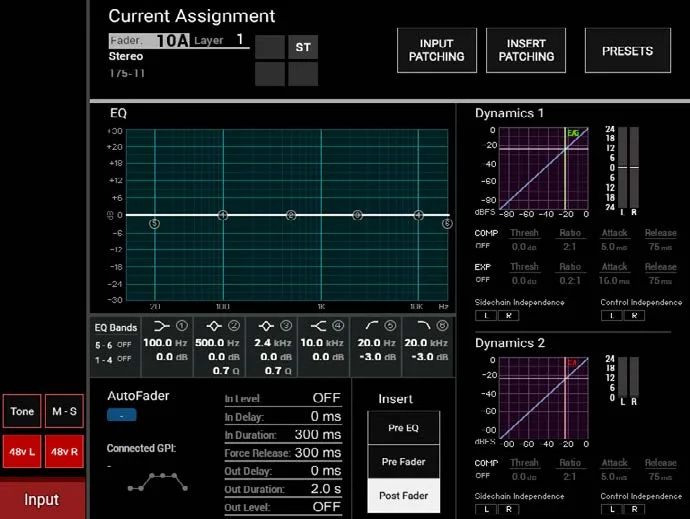Click band 6 frequency 20.0 kHz
The image size is (690, 519).
click(426, 342)
